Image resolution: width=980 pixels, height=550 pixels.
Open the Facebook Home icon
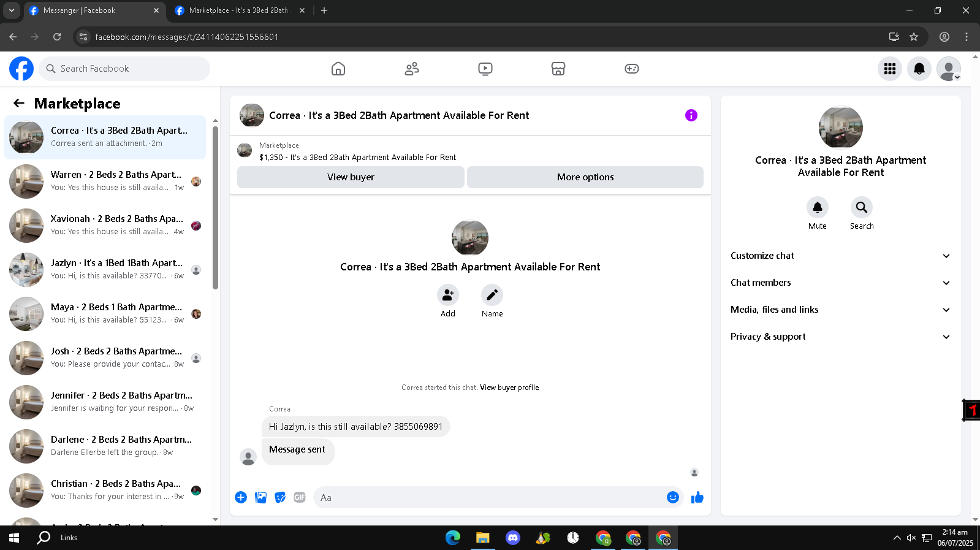click(x=338, y=69)
